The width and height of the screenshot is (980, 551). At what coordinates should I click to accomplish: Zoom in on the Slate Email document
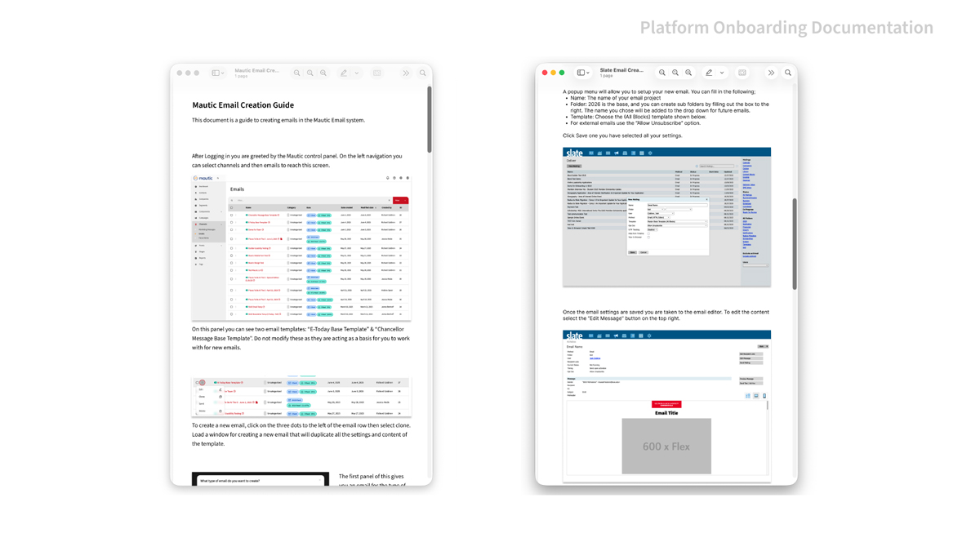click(688, 73)
